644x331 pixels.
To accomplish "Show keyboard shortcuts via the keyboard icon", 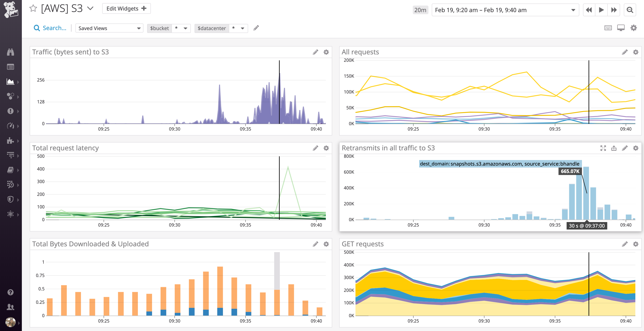I will coord(609,28).
